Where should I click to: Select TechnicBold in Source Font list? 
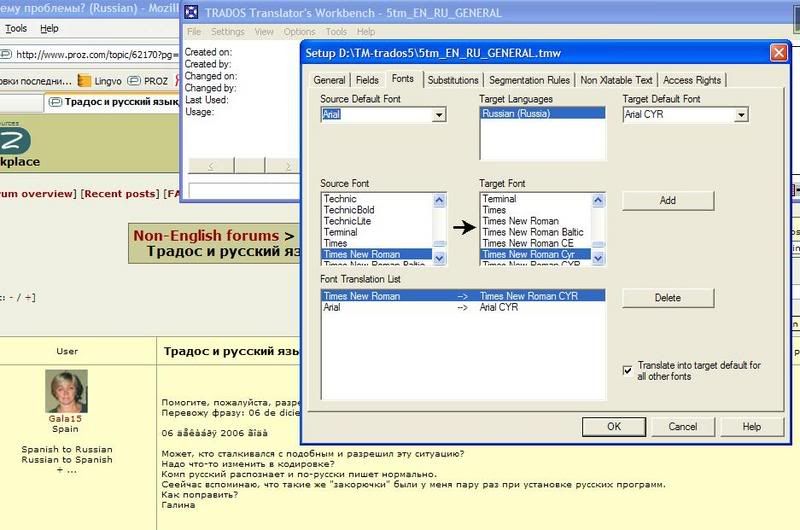tap(377, 210)
